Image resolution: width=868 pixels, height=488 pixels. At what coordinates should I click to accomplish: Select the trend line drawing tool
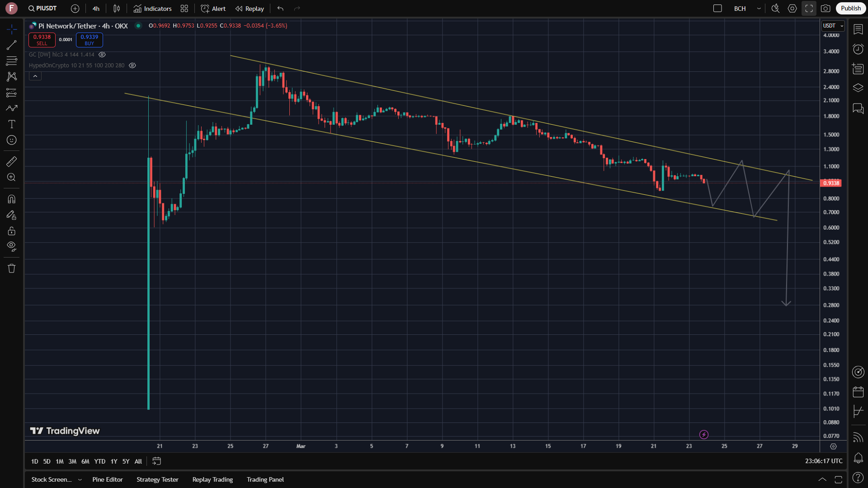[x=12, y=45]
